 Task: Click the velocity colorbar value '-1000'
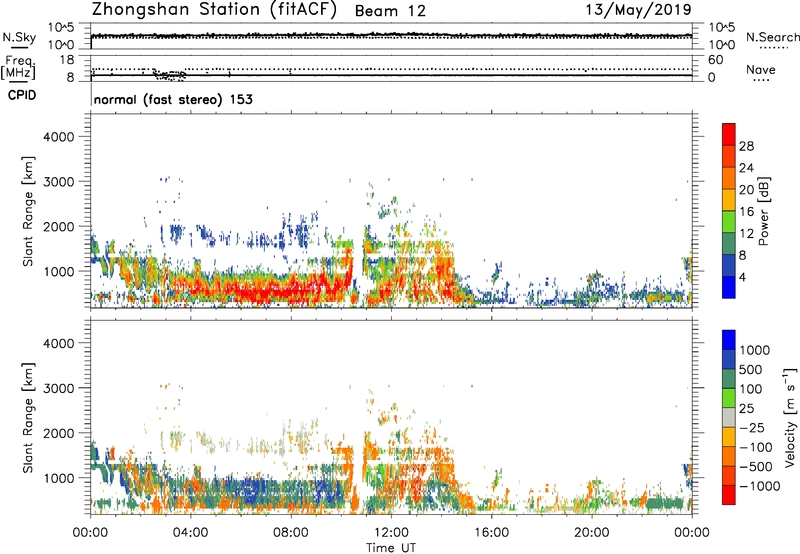[x=759, y=486]
